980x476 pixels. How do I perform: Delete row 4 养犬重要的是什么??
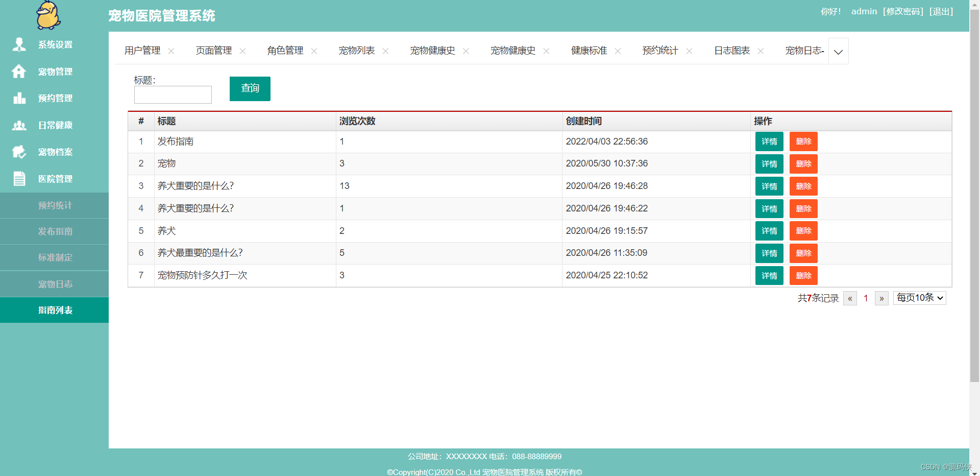(803, 209)
